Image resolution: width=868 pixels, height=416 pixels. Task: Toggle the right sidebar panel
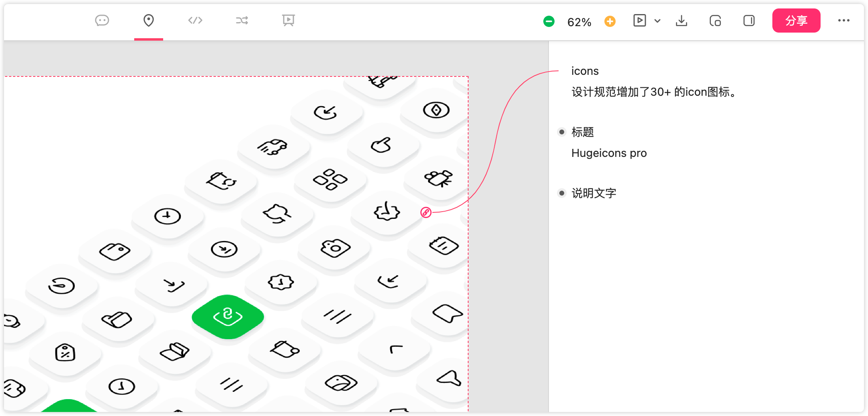749,21
